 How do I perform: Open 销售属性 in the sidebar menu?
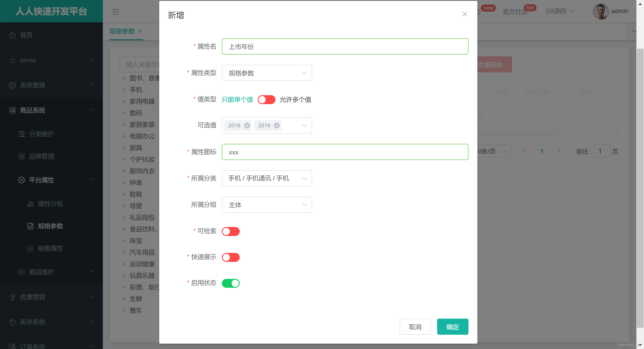pos(50,248)
